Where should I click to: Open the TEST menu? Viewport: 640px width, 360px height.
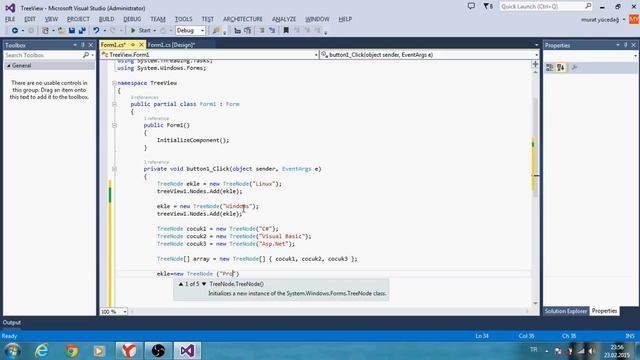(x=207, y=19)
